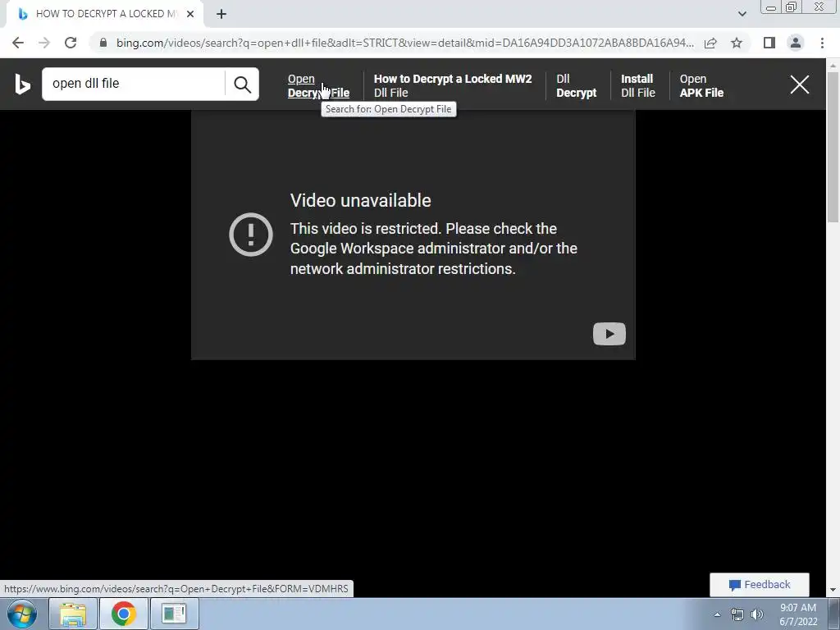
Task: Click the page vertical scrollbar thumb
Action: coord(833,148)
